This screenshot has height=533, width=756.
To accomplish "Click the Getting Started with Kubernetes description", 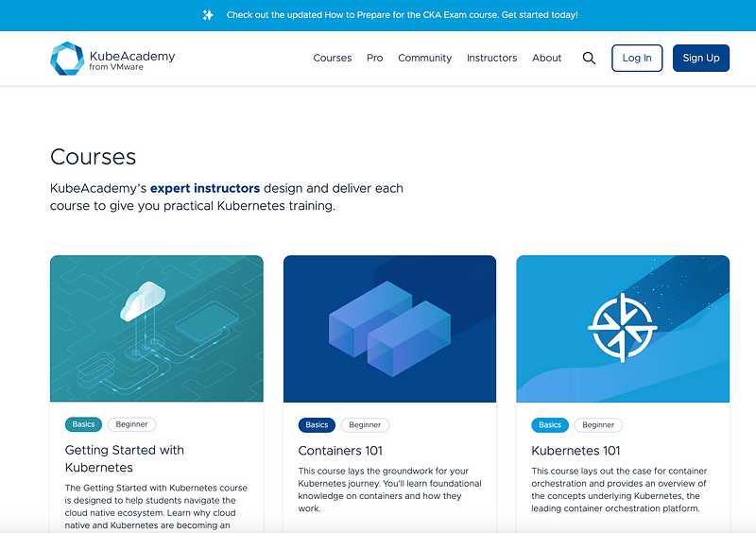I will pyautogui.click(x=156, y=507).
